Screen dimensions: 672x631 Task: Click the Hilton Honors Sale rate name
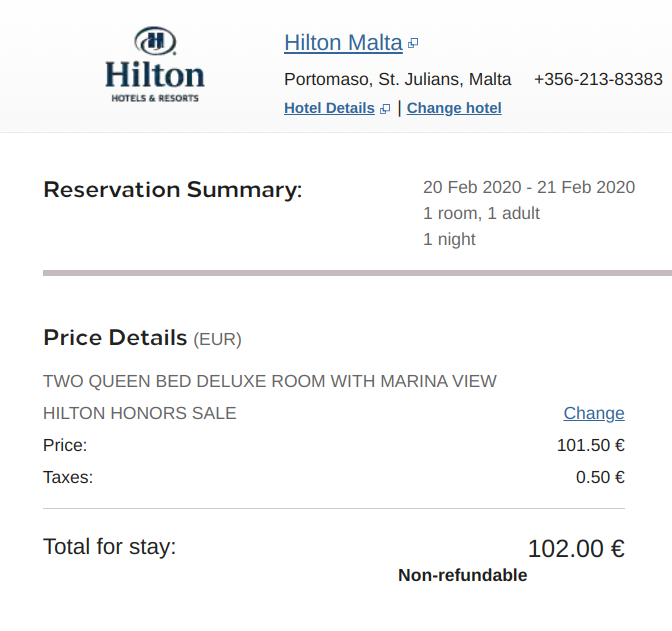pyautogui.click(x=140, y=413)
